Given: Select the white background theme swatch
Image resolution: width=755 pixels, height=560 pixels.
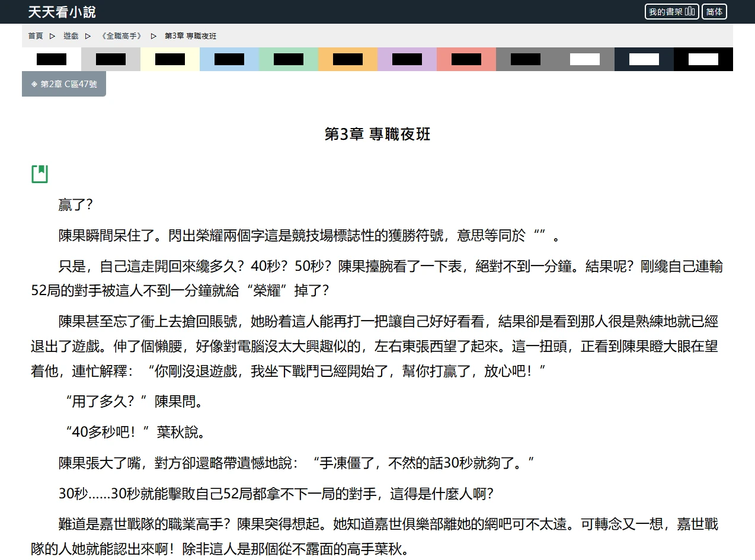Looking at the screenshot, I should pos(52,59).
